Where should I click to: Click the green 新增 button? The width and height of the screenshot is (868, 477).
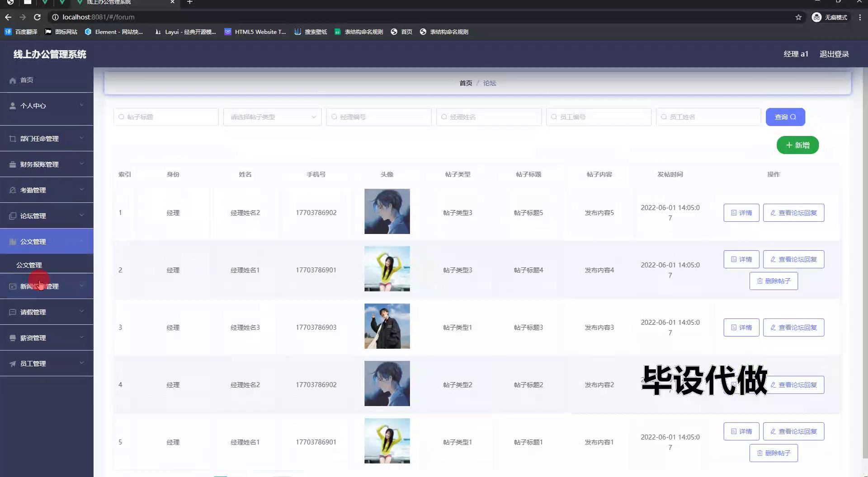click(x=797, y=145)
